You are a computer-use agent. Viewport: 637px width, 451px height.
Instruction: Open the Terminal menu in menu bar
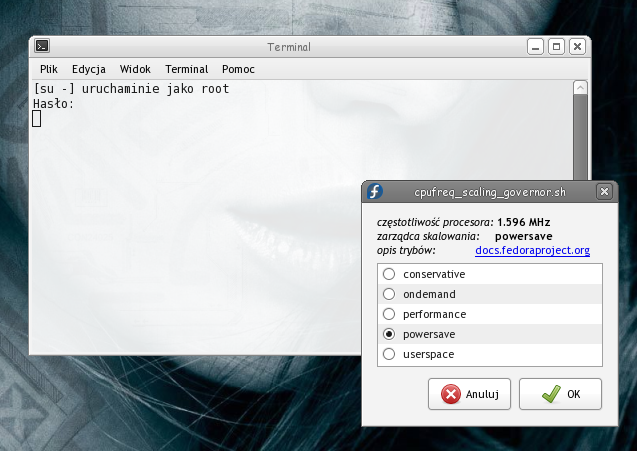point(186,69)
